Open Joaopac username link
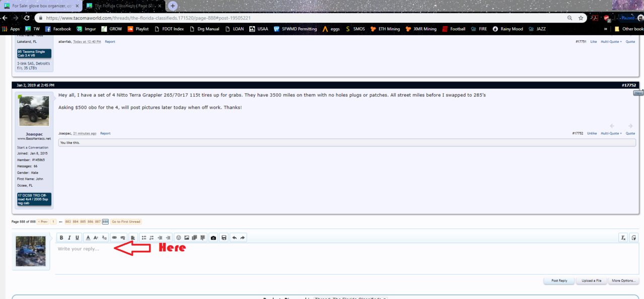The width and height of the screenshot is (644, 299). [x=34, y=134]
